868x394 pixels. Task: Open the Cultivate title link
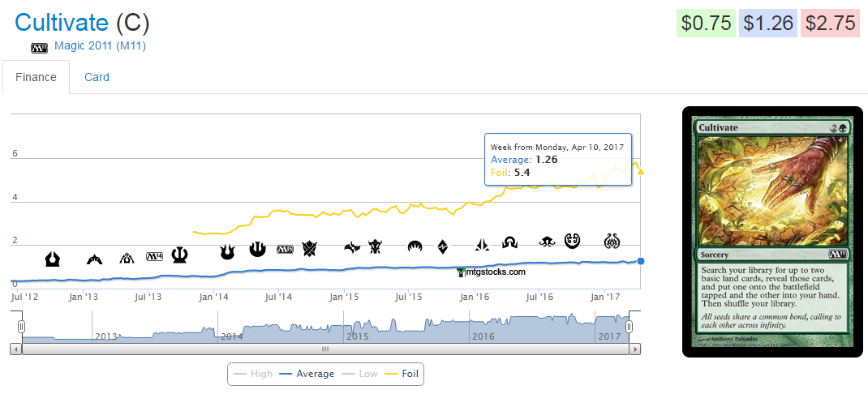pos(62,23)
